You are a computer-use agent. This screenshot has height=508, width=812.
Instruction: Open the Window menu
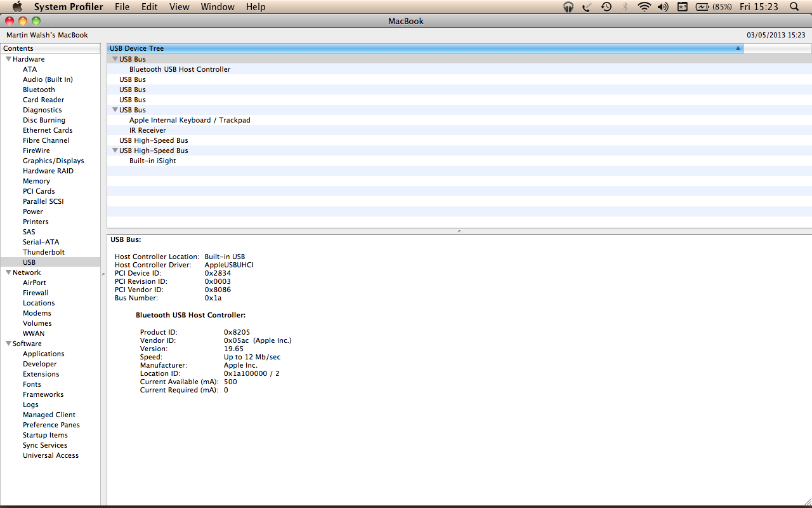pos(218,7)
